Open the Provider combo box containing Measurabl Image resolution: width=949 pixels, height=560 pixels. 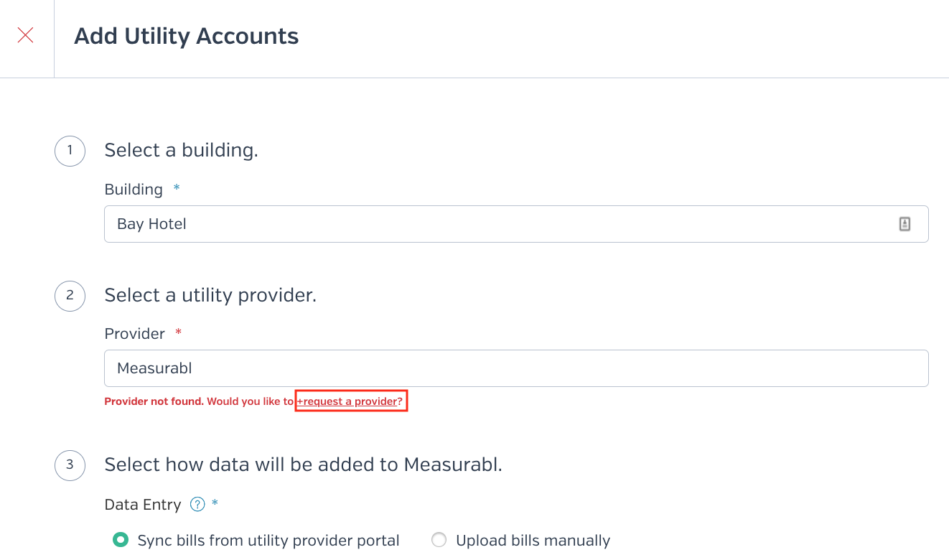(516, 368)
